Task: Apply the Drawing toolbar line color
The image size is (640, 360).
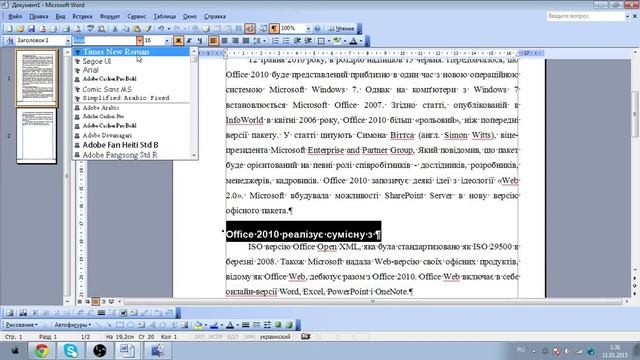Action: [x=214, y=325]
